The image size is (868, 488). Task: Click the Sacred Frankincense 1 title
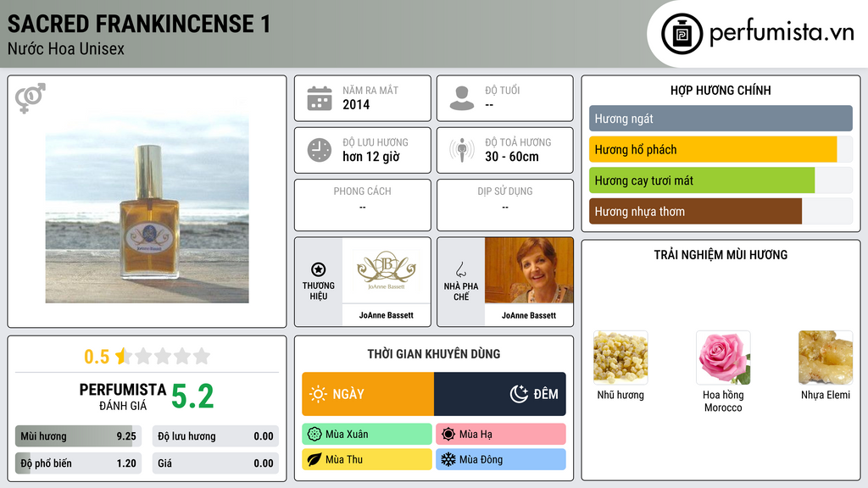(139, 24)
